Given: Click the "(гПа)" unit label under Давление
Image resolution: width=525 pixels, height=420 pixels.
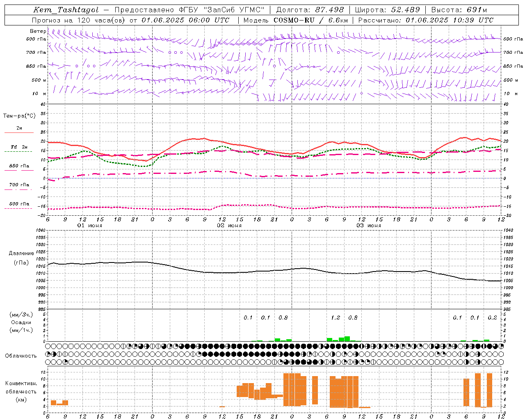Looking at the screenshot, I should 21,262.
